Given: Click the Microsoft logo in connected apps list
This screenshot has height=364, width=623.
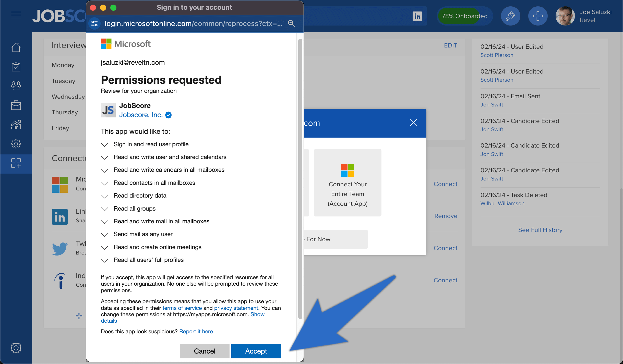Looking at the screenshot, I should pos(60,184).
